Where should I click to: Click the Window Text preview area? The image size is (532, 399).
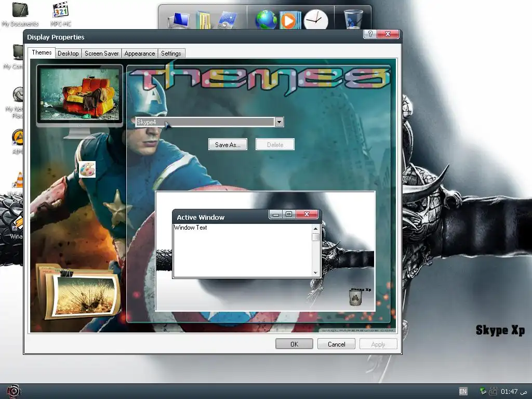(243, 250)
